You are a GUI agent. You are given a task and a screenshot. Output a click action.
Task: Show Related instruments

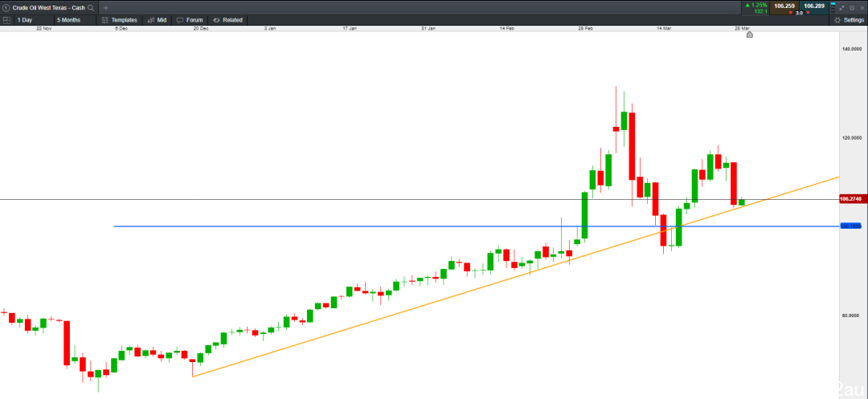(x=227, y=20)
